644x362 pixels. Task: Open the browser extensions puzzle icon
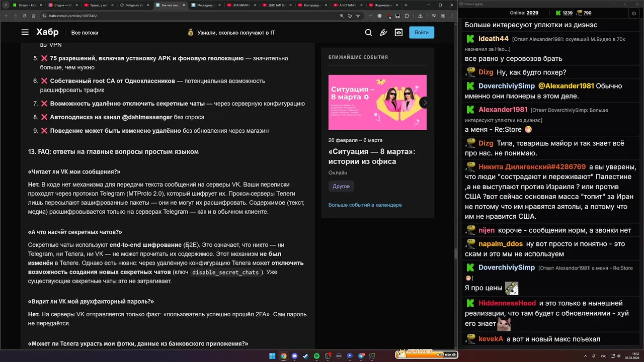[x=407, y=16]
